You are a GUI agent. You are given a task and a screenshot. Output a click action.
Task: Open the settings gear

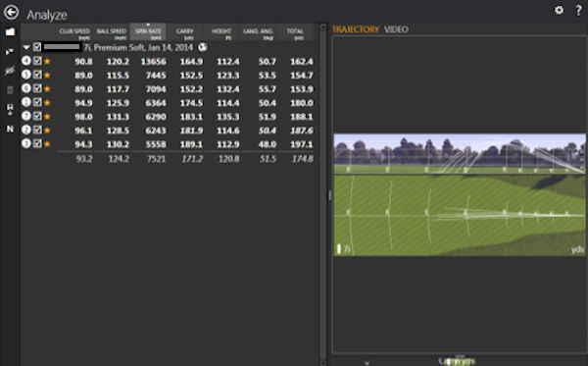559,10
